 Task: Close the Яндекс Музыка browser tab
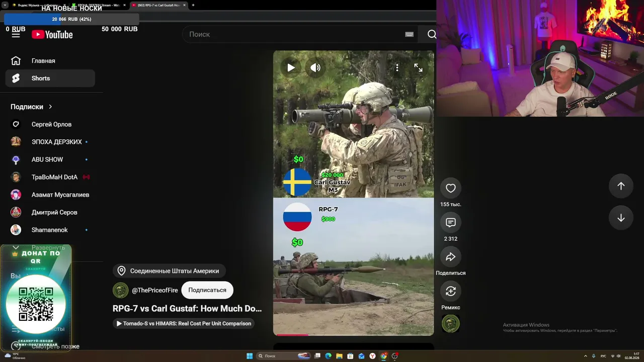63,5
